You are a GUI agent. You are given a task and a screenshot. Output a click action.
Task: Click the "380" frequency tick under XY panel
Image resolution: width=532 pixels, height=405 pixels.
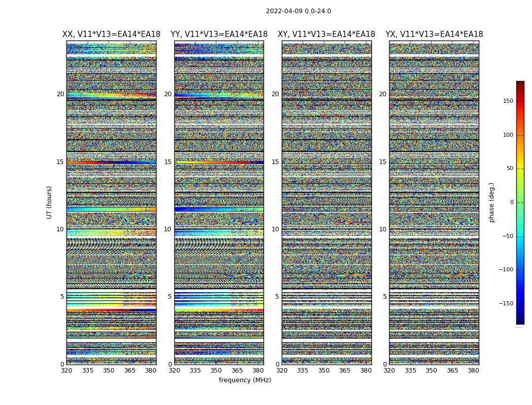pos(366,371)
